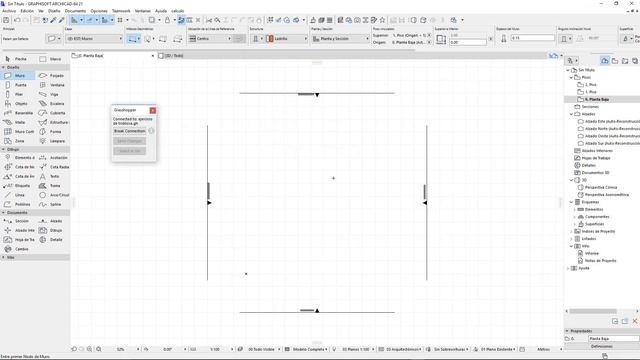Select Notas de Proyecto in navigator

[597, 261]
